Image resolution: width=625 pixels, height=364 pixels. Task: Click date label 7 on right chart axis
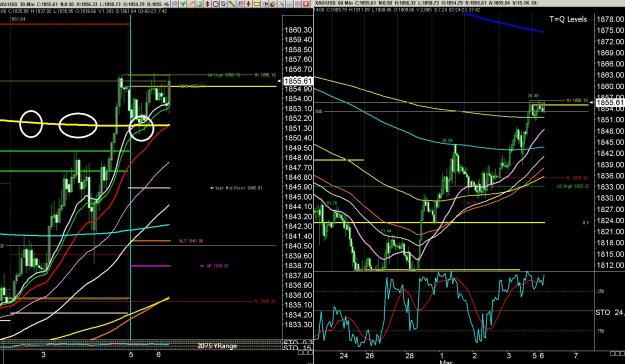(576, 355)
